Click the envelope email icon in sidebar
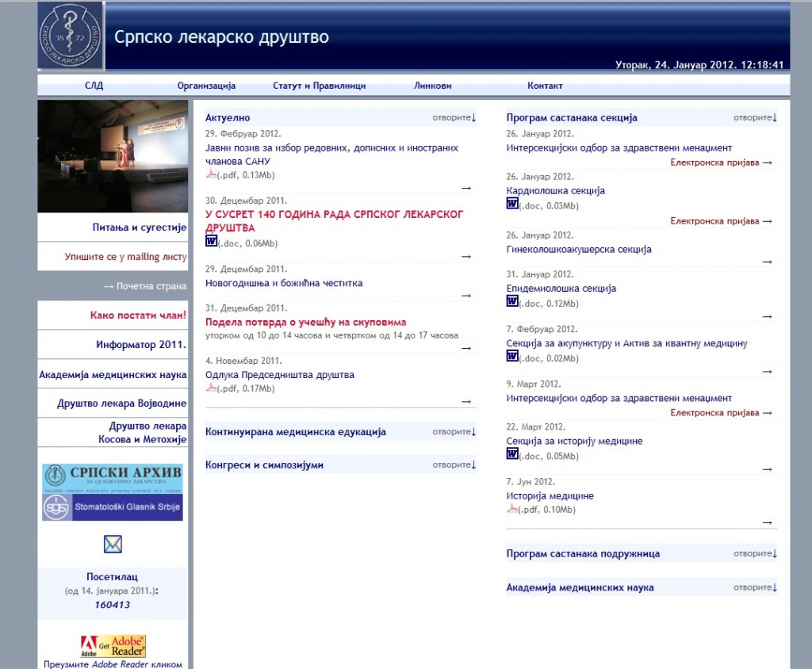The width and height of the screenshot is (812, 669). tap(113, 545)
